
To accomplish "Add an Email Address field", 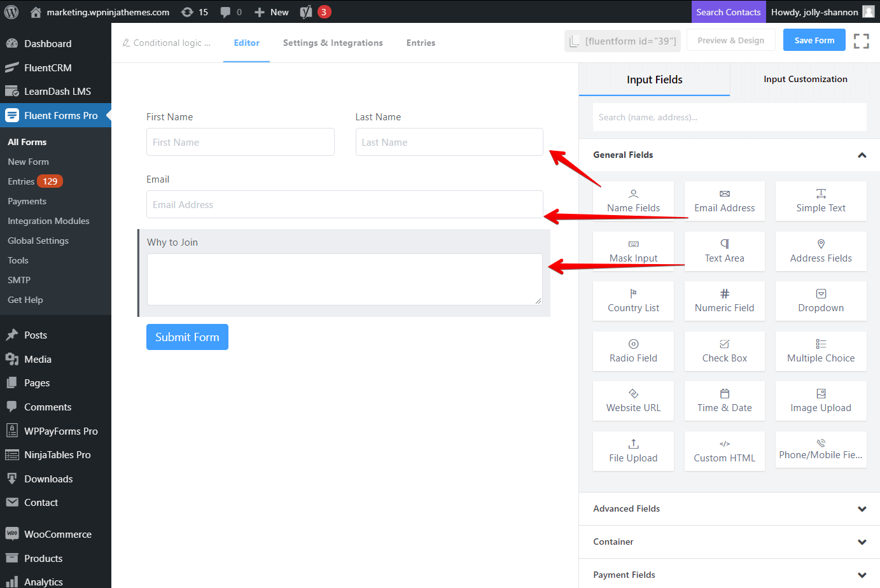I will [724, 201].
